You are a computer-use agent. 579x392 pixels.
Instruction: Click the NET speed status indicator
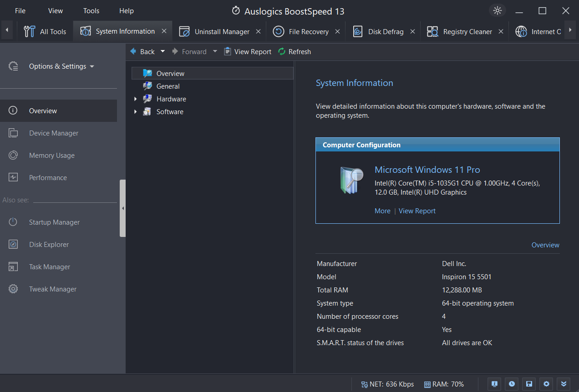pos(387,384)
